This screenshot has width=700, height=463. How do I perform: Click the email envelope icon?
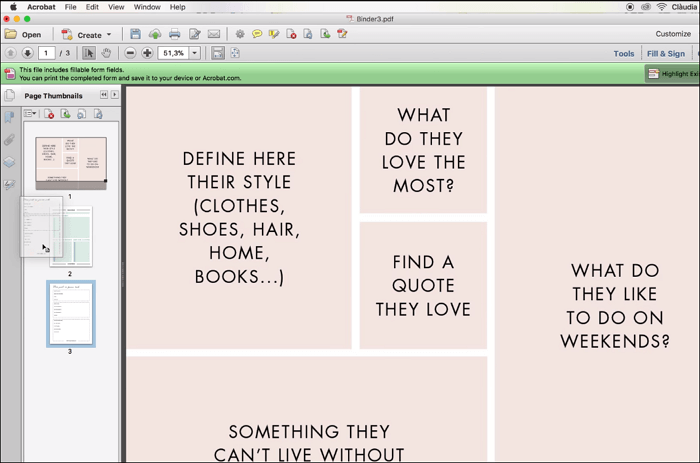[x=214, y=34]
